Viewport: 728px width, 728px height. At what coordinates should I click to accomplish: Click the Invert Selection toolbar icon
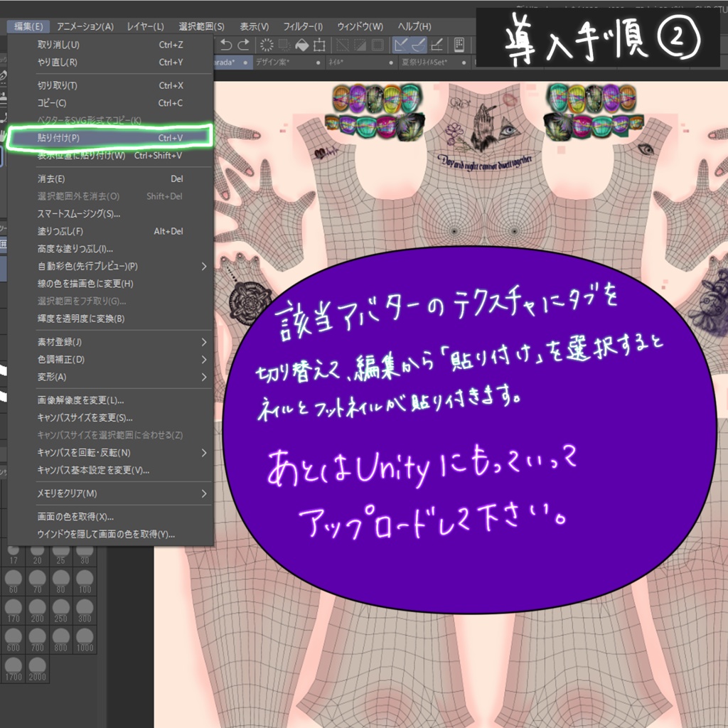[359, 44]
